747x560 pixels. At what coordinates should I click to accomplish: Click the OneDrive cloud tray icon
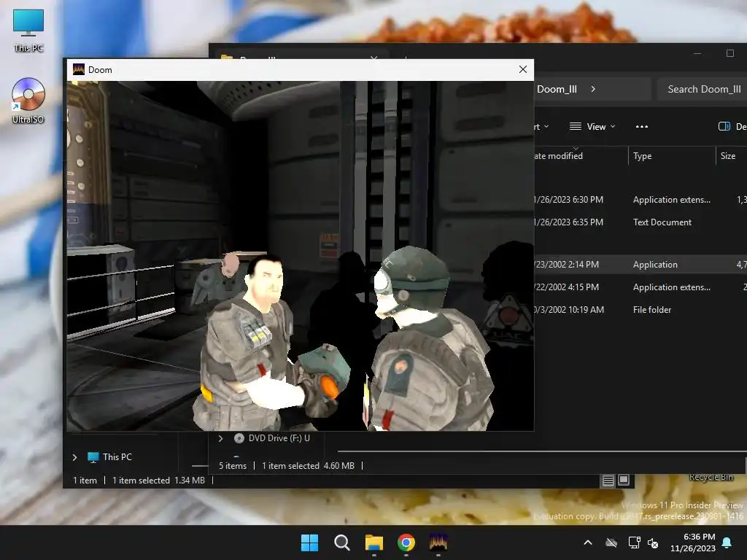tap(611, 542)
